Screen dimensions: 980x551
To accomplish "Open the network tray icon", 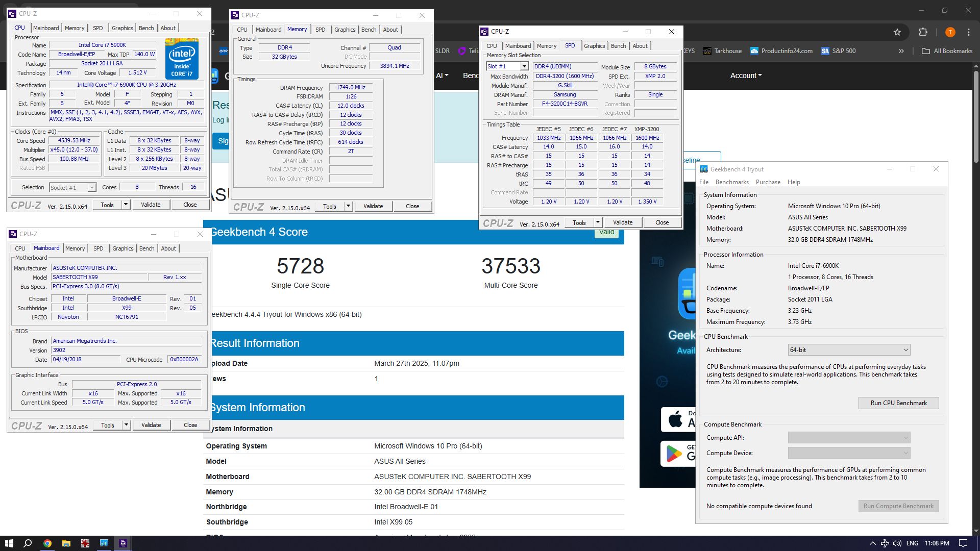I will (x=885, y=543).
